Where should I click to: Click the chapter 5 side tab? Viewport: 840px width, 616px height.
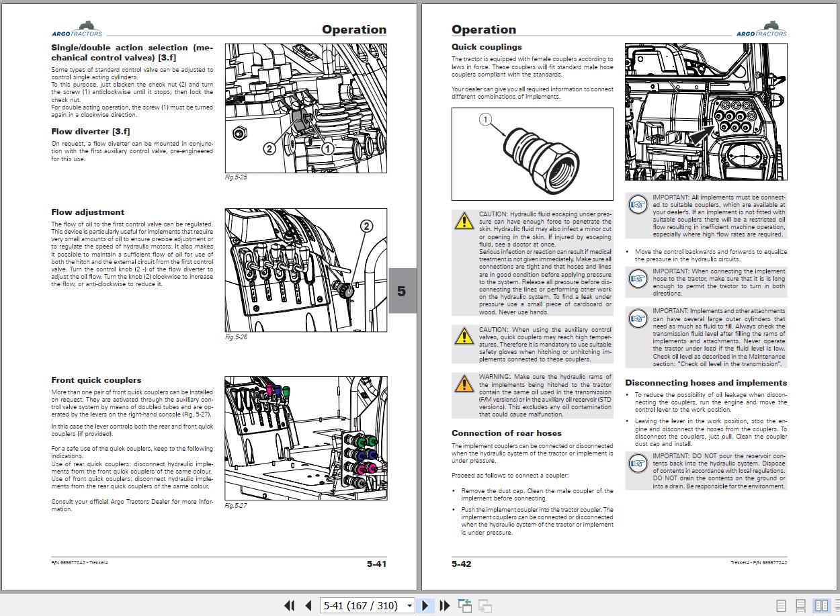click(401, 291)
